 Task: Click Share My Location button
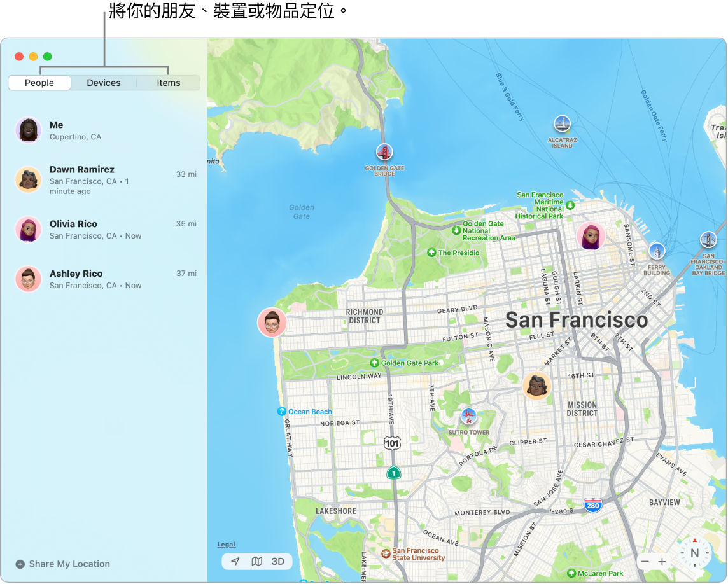coord(63,564)
